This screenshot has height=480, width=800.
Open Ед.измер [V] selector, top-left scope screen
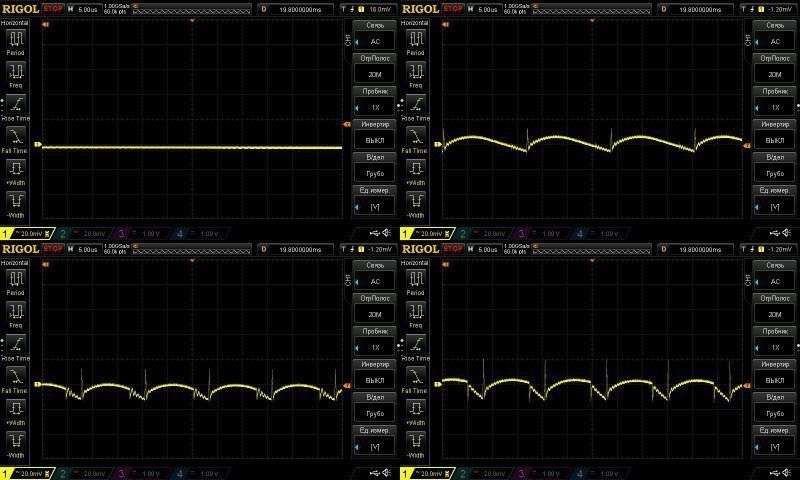pyautogui.click(x=375, y=201)
